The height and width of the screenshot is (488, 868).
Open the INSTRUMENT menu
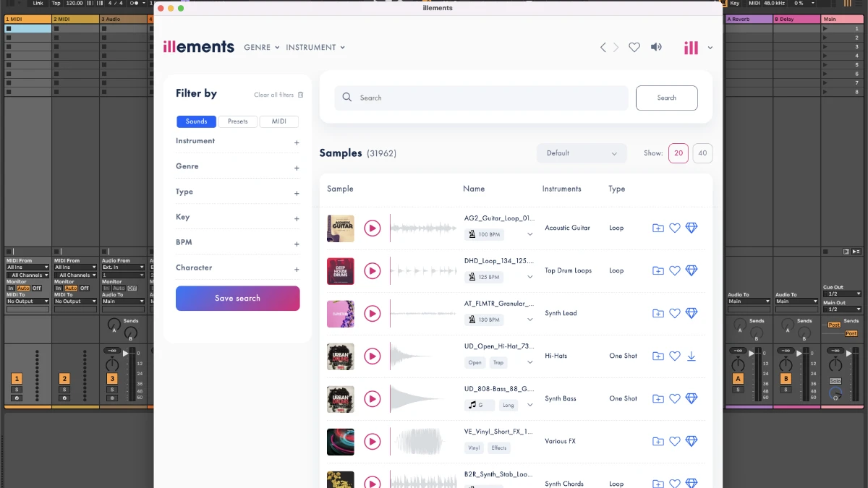(315, 48)
